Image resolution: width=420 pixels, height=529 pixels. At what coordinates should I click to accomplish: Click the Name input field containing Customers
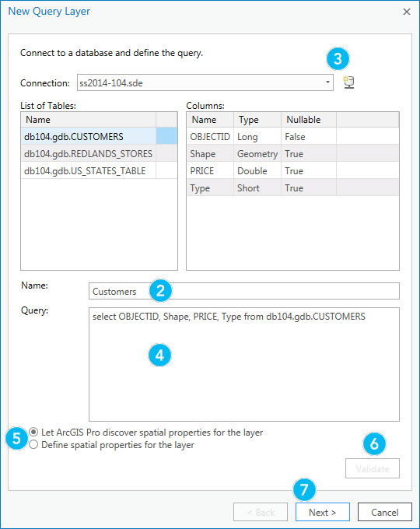coord(244,291)
